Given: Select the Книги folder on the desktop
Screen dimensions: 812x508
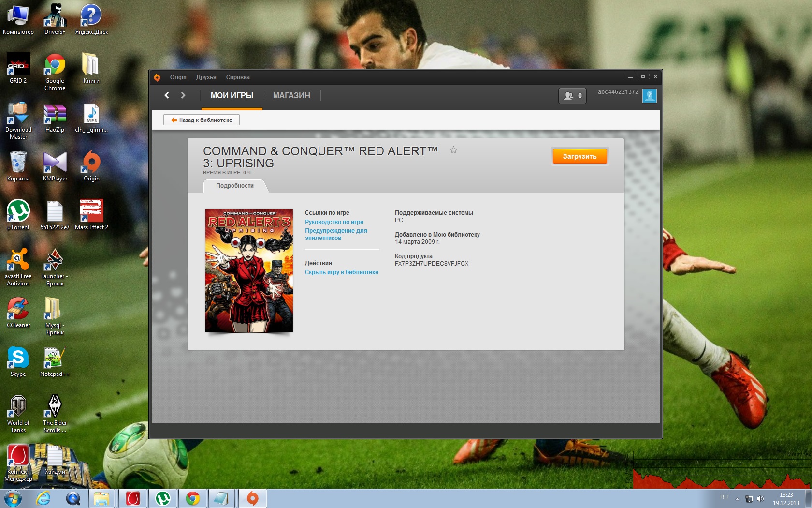Looking at the screenshot, I should pyautogui.click(x=91, y=69).
